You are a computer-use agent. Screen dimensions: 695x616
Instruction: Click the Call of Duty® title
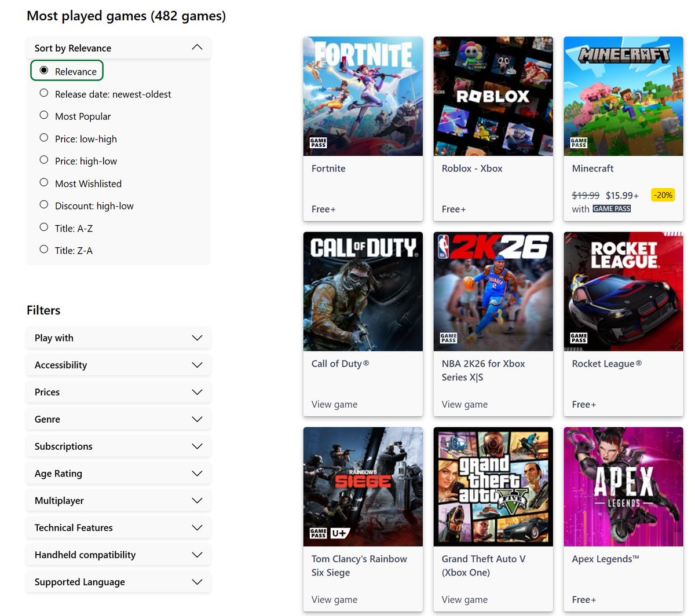pyautogui.click(x=340, y=364)
